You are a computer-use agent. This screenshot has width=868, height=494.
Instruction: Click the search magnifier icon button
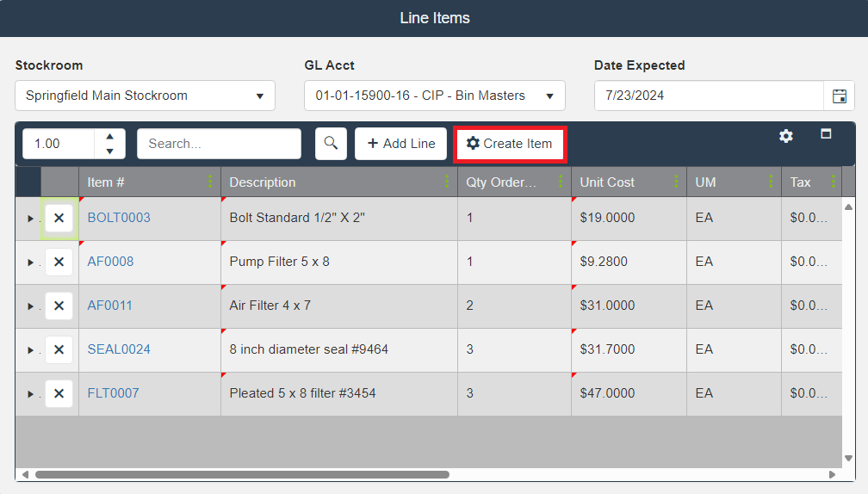click(331, 144)
